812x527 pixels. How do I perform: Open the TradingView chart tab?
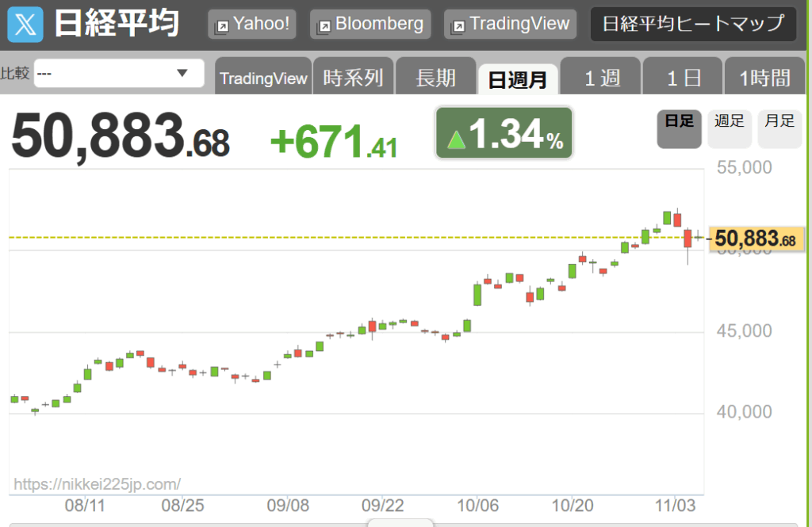(x=263, y=77)
